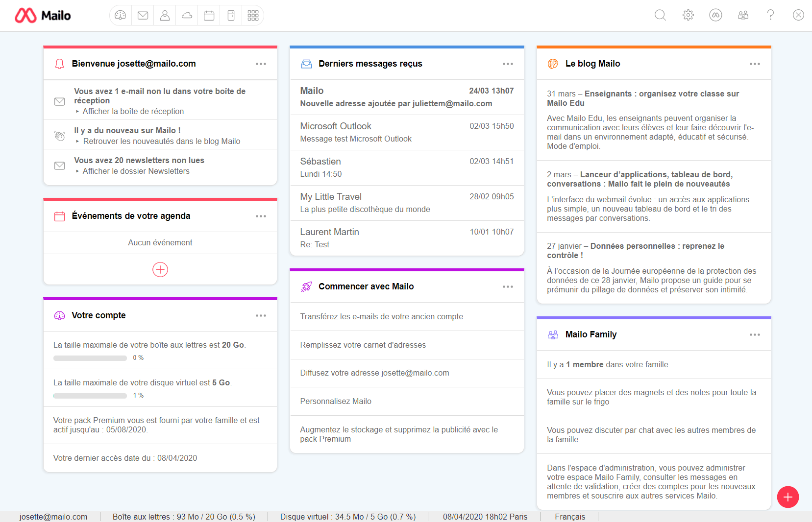Click the people icon beside Mailo Family title

553,334
